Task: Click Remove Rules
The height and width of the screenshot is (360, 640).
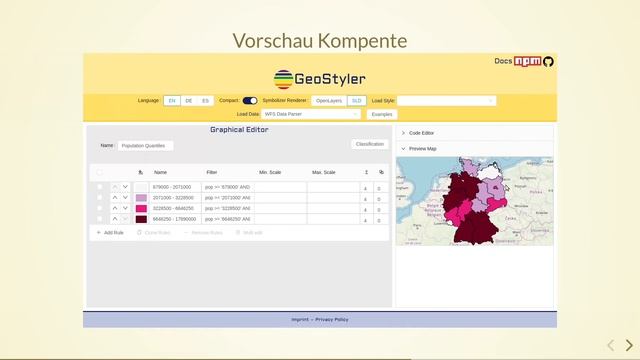Action: pyautogui.click(x=203, y=233)
